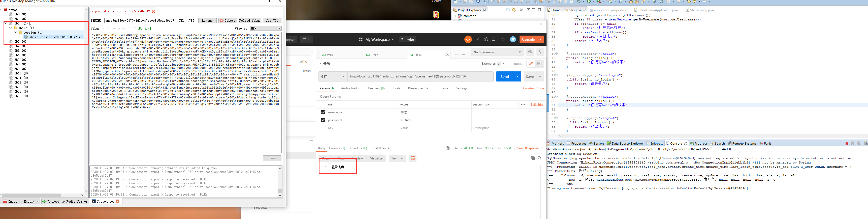Click Postman network globe icon by Status
Image resolution: width=868 pixels, height=219 pixels.
click(447, 148)
